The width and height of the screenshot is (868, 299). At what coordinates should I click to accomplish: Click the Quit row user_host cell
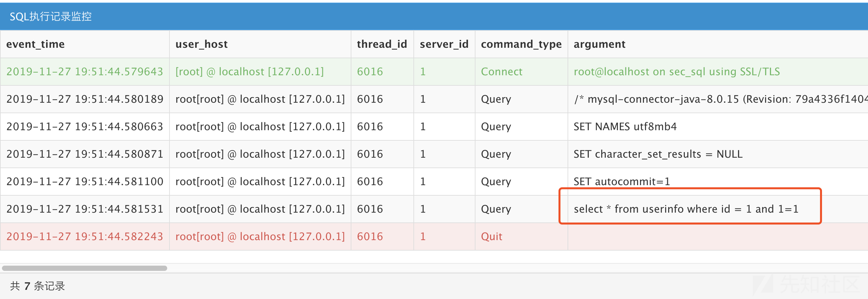(x=260, y=236)
